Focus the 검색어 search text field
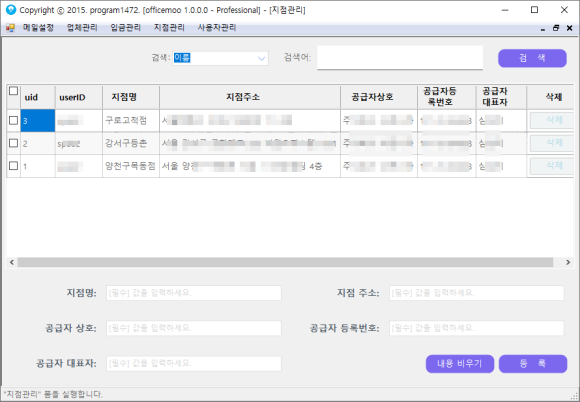The width and height of the screenshot is (580, 402). [x=400, y=58]
